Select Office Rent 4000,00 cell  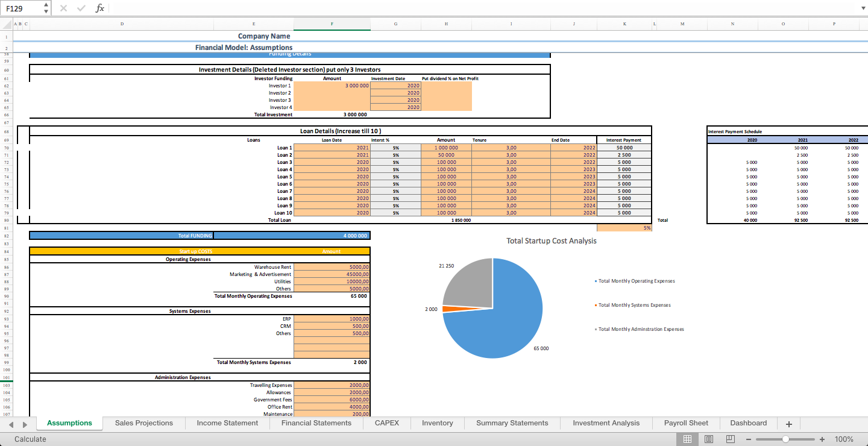[332, 407]
